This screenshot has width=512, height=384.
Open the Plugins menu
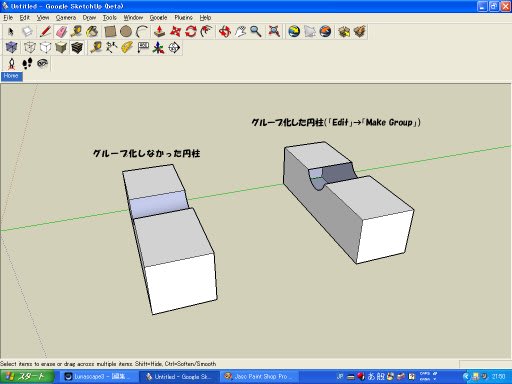click(x=183, y=18)
